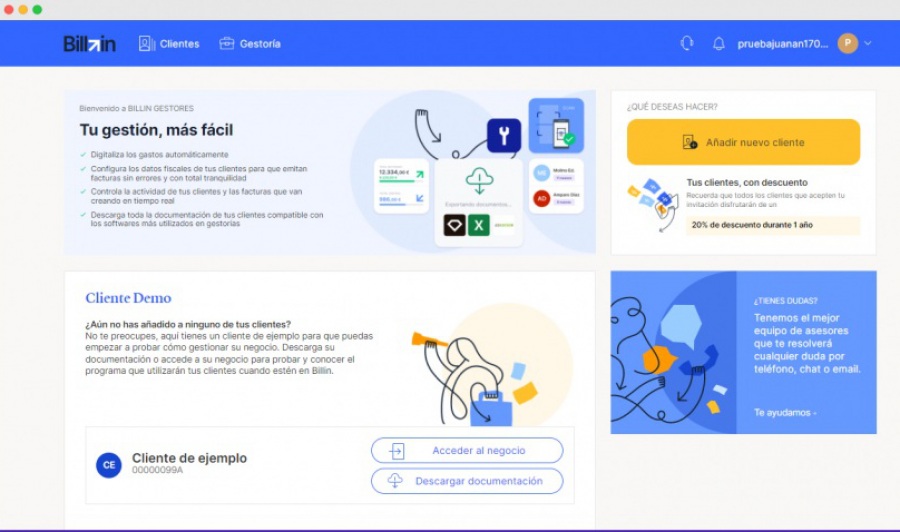Click the Te ayudamos link
Image resolution: width=900 pixels, height=532 pixels.
[785, 413]
